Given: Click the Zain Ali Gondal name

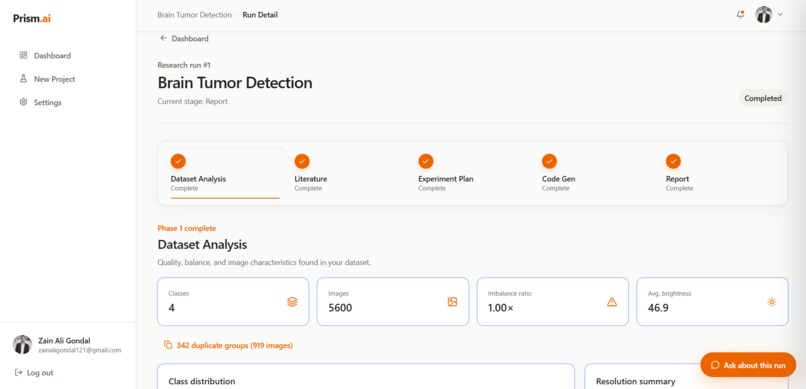Looking at the screenshot, I should coord(64,341).
